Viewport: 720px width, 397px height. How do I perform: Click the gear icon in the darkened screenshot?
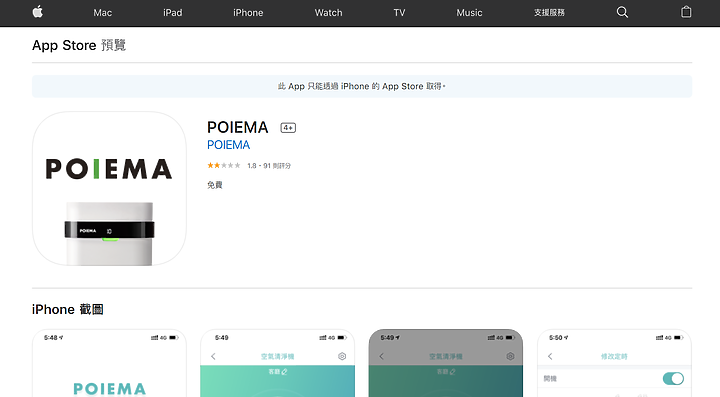(510, 356)
